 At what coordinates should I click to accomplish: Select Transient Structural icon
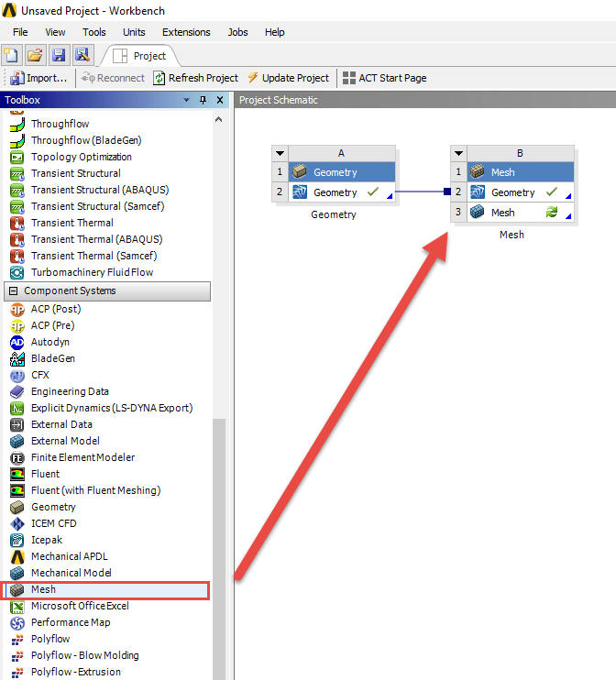[16, 173]
